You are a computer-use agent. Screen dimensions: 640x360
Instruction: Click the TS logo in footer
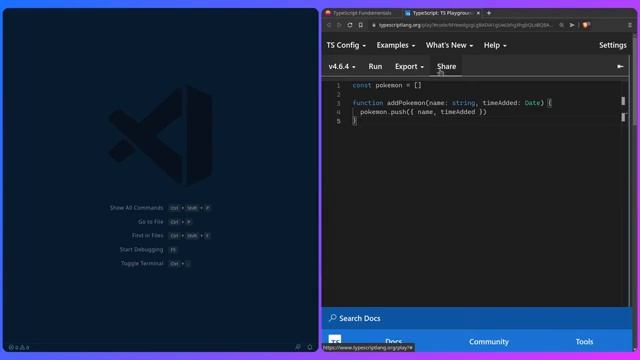tap(335, 340)
